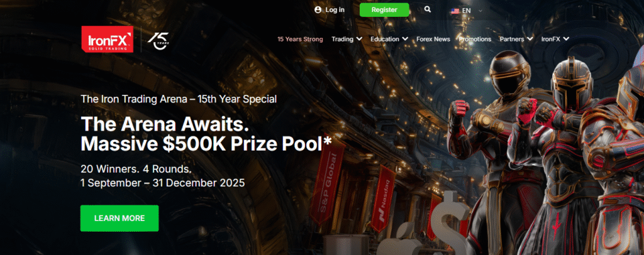Viewport: 644px width, 255px height.
Task: Click the user profile icon beside Log in
Action: 318,10
